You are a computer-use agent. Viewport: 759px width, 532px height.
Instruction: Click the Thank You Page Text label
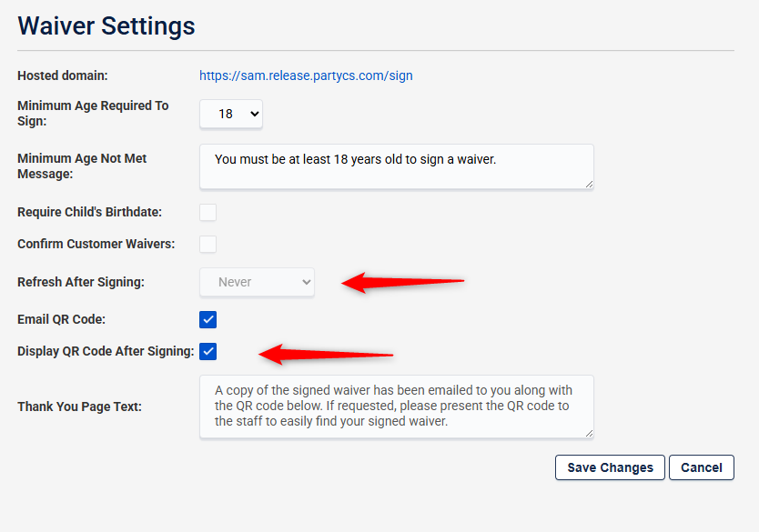pos(79,407)
